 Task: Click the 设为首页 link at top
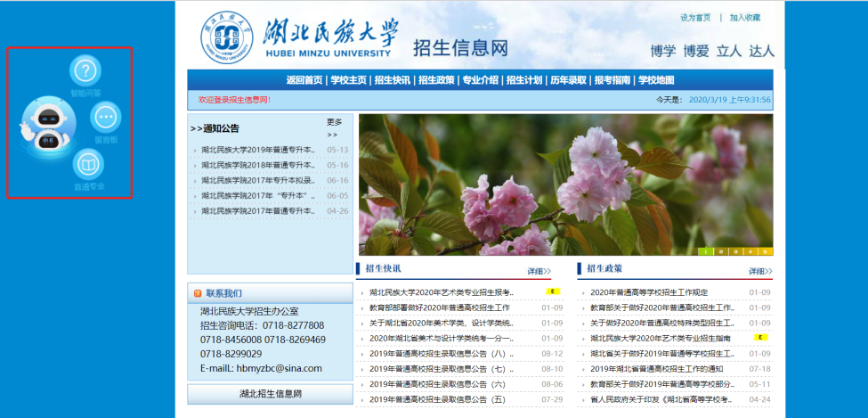pos(695,18)
